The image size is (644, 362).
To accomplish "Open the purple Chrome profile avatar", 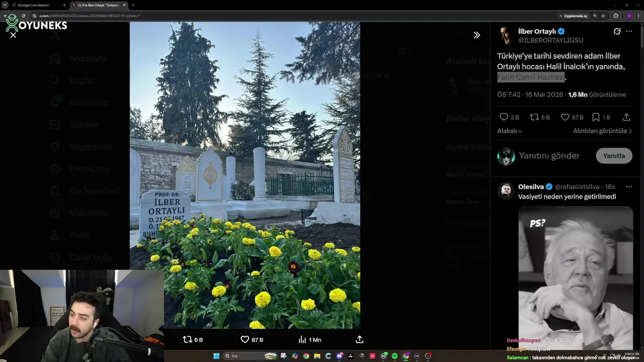I will coord(629,16).
